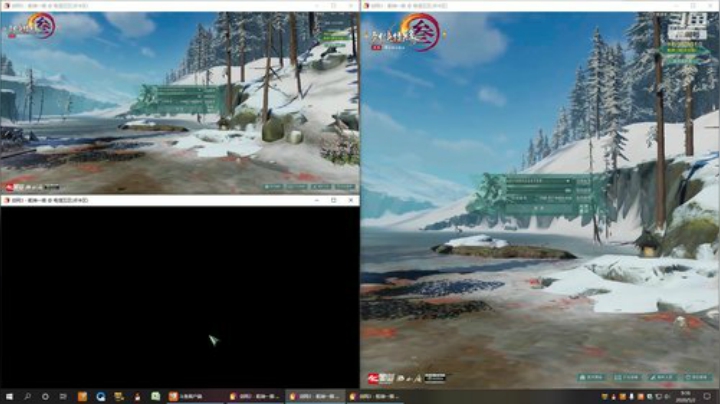The width and height of the screenshot is (720, 404).
Task: Click the account field in right window login panel
Action: point(539,181)
